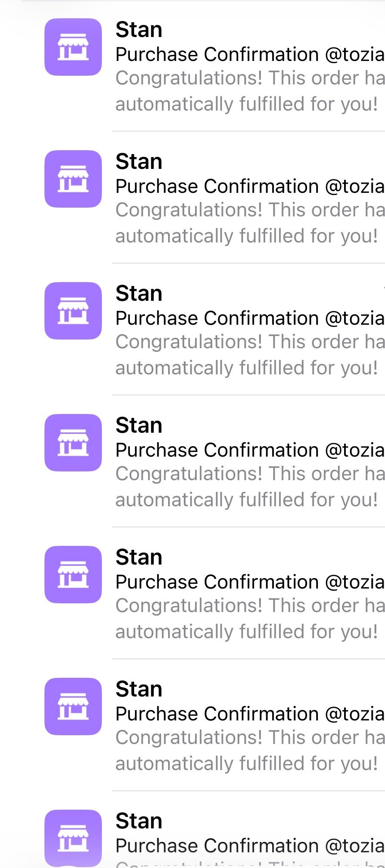
Task: Tap the fifth Stan storefront icon
Action: coord(73,575)
